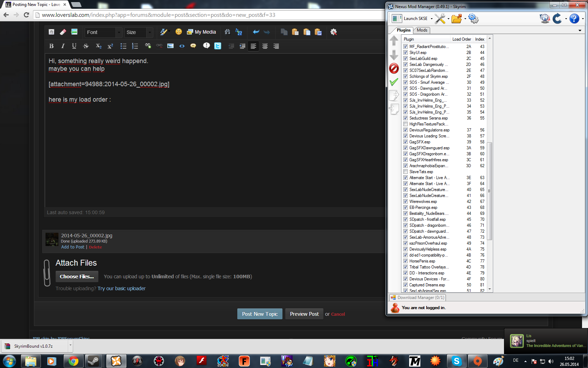Enable all plugins with the green checkmark
The height and width of the screenshot is (368, 588).
[x=394, y=82]
